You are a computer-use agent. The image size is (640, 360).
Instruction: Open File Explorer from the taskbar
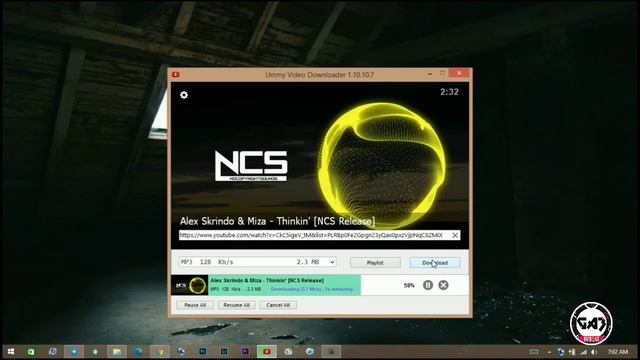tap(117, 351)
